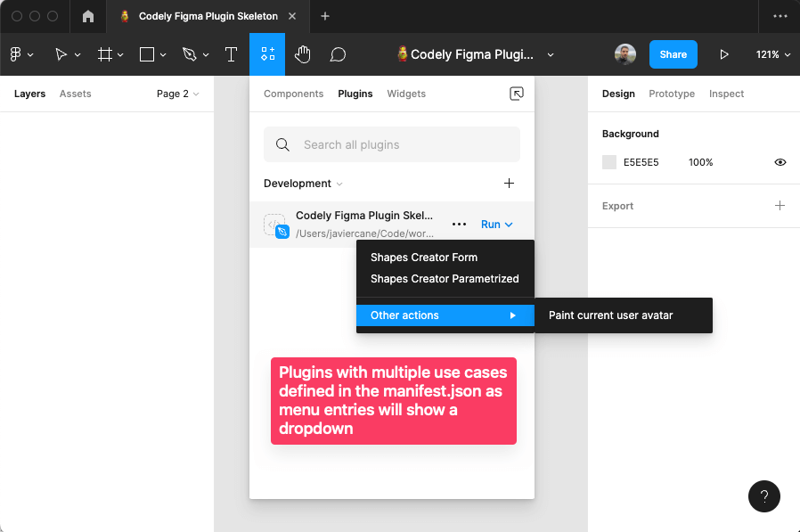
Task: Add an Export setting with plus
Action: point(780,206)
